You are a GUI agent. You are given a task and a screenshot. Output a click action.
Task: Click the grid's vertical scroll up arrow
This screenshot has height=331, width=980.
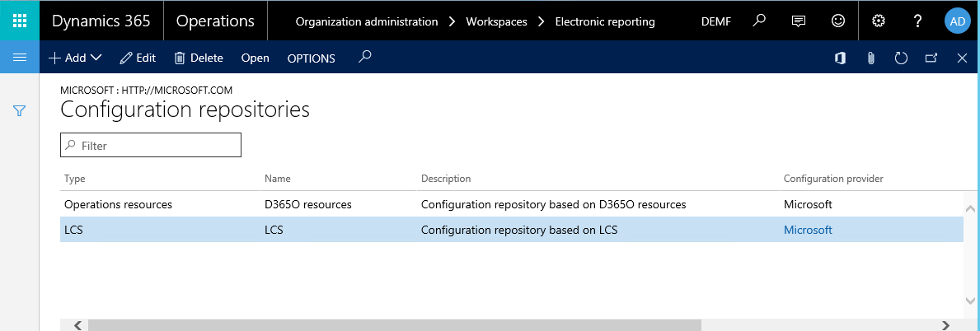point(969,208)
